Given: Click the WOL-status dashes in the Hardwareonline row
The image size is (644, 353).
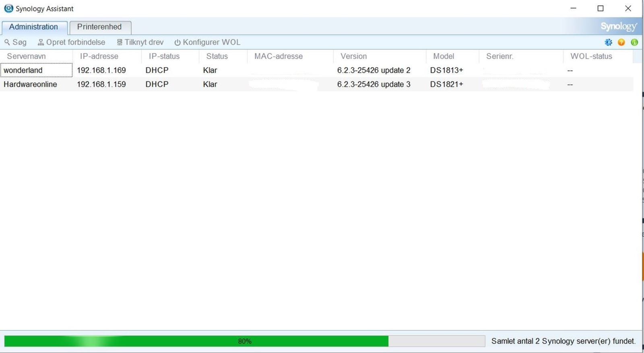Looking at the screenshot, I should (570, 85).
